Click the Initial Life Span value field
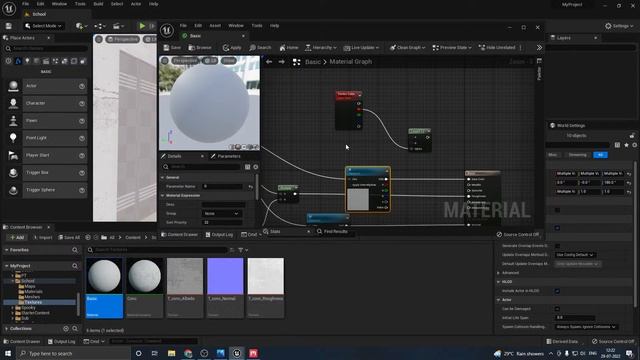This screenshot has width=640, height=360. [x=575, y=318]
